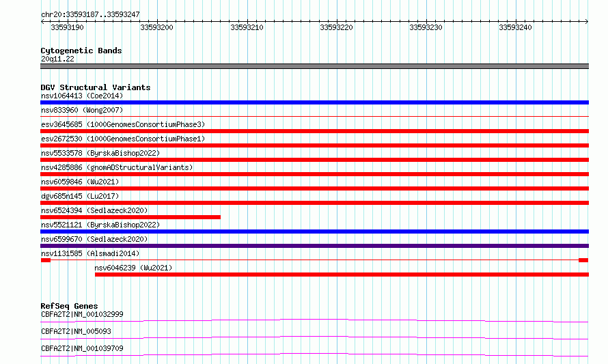Select the blue nsv5521121 variant bar
The height and width of the screenshot is (364, 608).
coord(314,232)
